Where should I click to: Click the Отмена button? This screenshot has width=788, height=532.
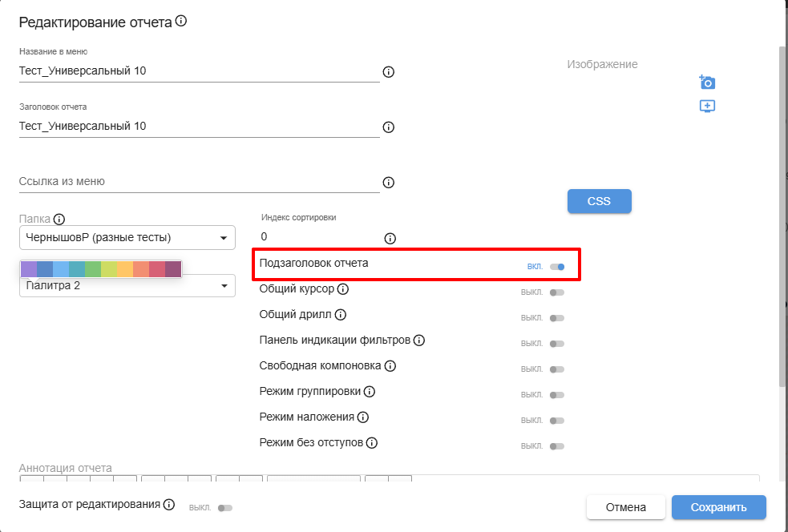coord(625,507)
